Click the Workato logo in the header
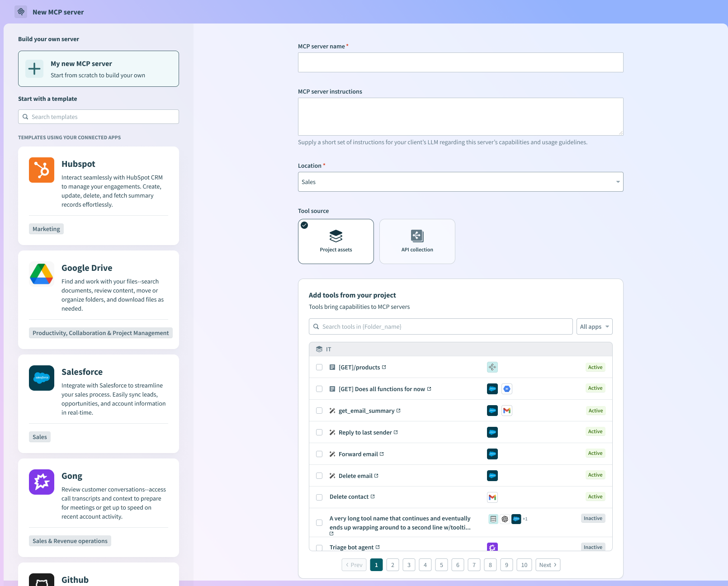The width and height of the screenshot is (728, 586). click(21, 12)
